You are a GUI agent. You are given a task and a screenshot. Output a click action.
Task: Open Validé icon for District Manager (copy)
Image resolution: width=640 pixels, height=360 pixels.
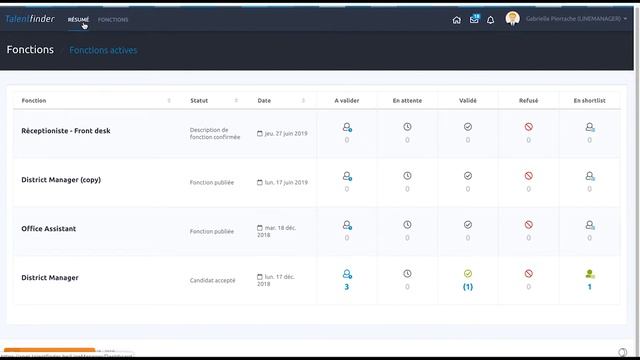[468, 176]
